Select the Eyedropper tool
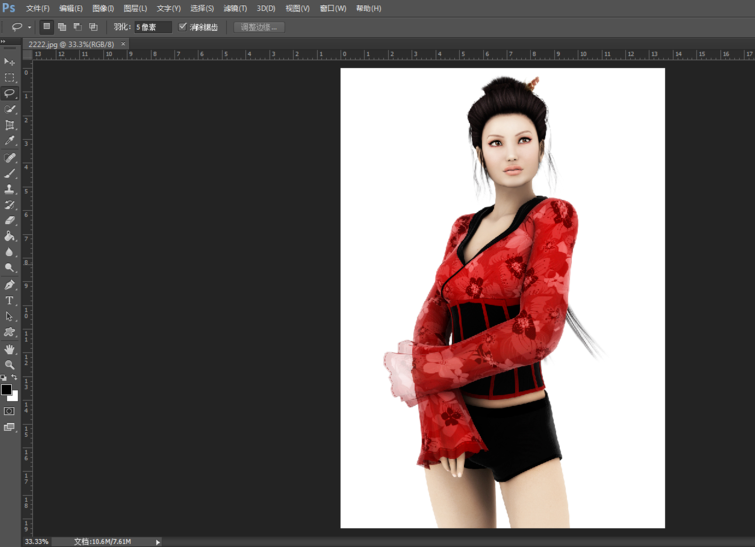This screenshot has height=547, width=755. click(x=10, y=141)
